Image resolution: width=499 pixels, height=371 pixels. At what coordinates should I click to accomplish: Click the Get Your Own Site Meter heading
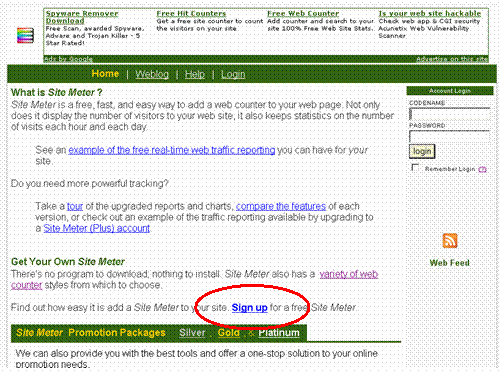point(68,262)
